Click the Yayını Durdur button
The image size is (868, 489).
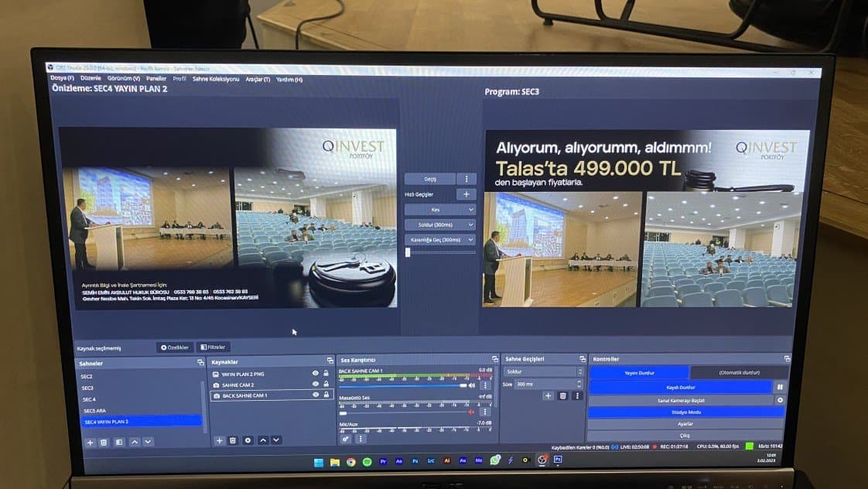pos(639,373)
